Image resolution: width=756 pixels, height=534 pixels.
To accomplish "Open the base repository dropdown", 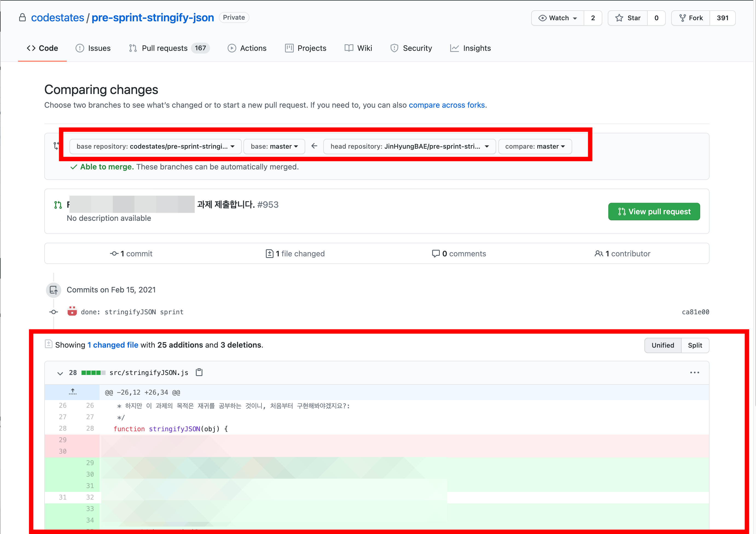I will 155,146.
